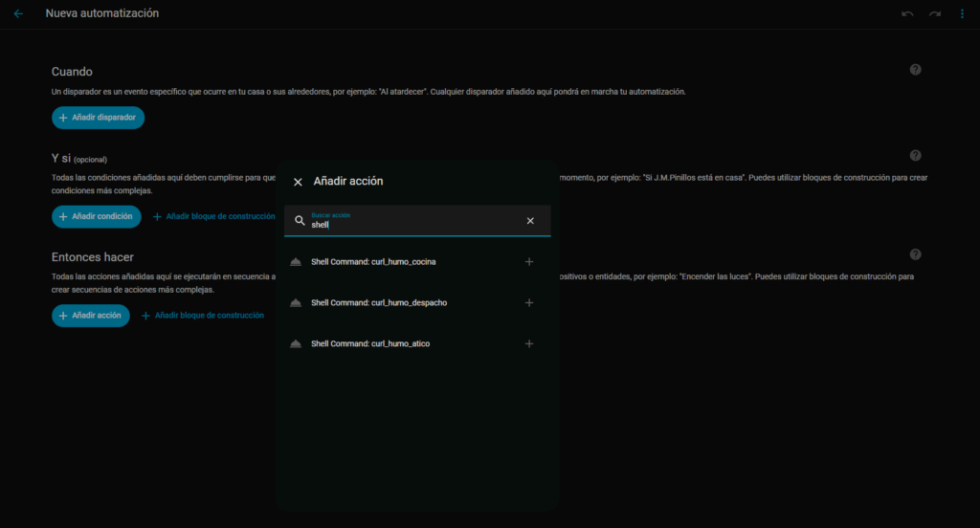Click the back arrow next to Nueva automatización
Screen dimensions: 980x528
[x=18, y=14]
